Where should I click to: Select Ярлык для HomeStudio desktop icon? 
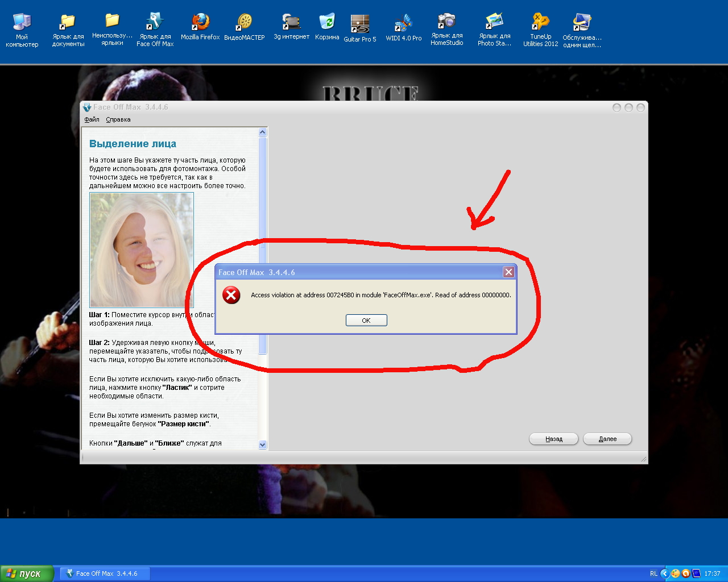tap(446, 30)
